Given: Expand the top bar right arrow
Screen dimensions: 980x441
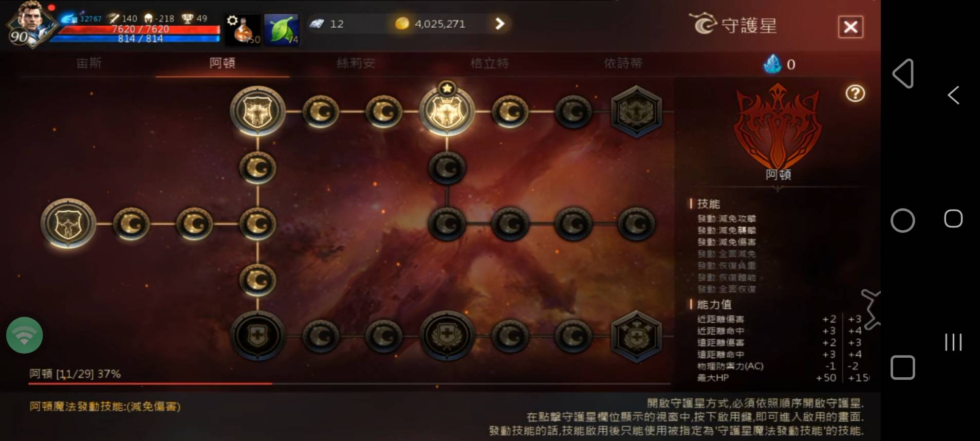Looking at the screenshot, I should tap(500, 24).
